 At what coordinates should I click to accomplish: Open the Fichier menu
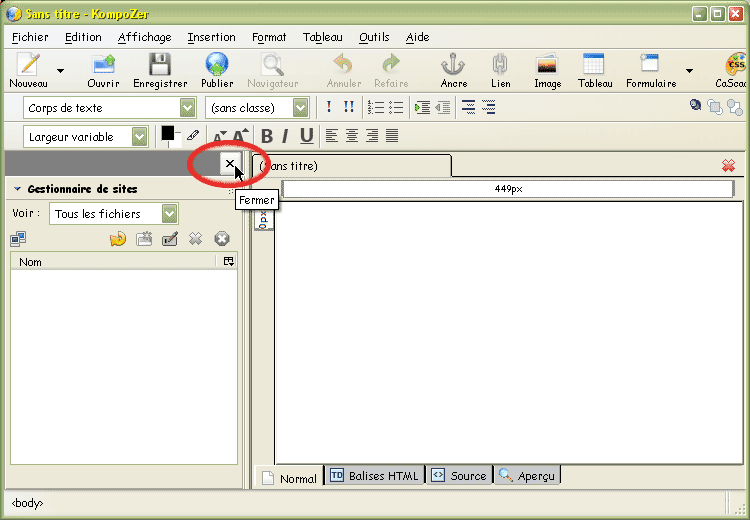tap(30, 37)
